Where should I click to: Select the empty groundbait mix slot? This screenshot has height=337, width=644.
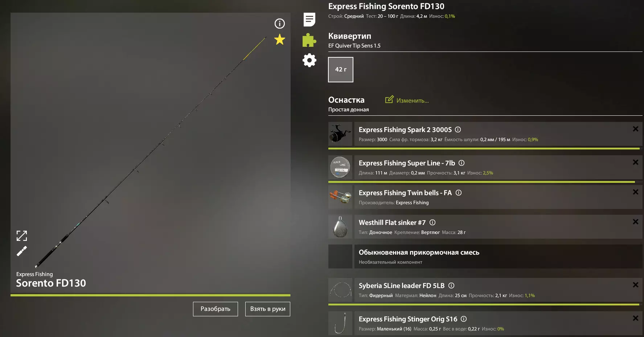coord(485,256)
